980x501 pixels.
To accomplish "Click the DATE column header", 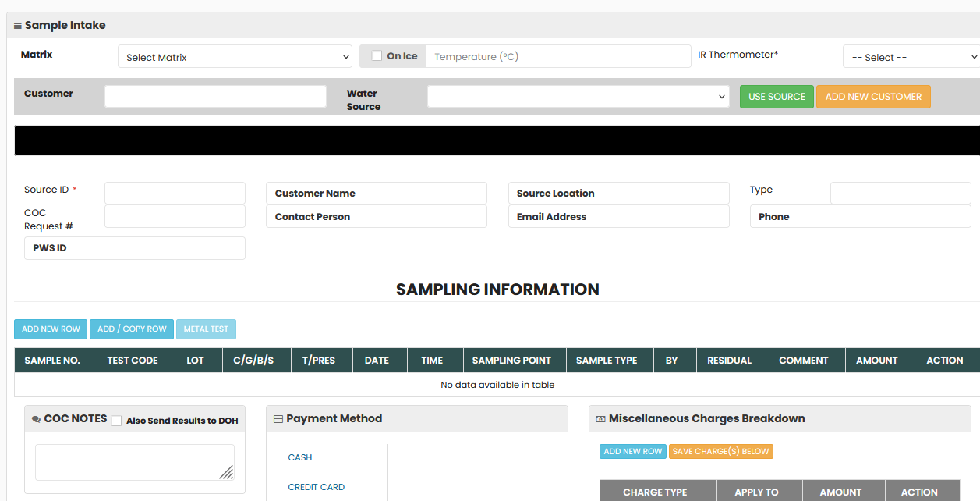I will [x=380, y=360].
